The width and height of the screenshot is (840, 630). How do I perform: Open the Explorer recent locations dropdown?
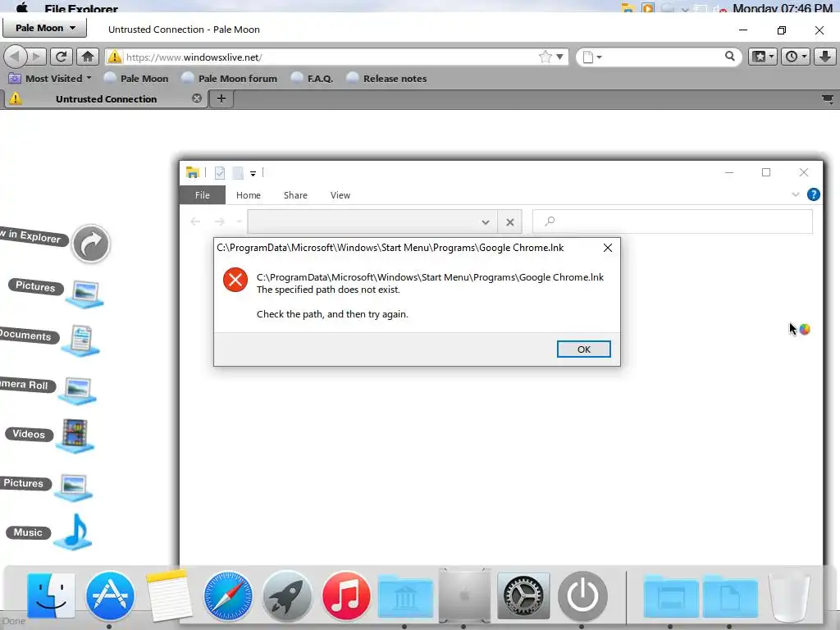pyautogui.click(x=239, y=221)
